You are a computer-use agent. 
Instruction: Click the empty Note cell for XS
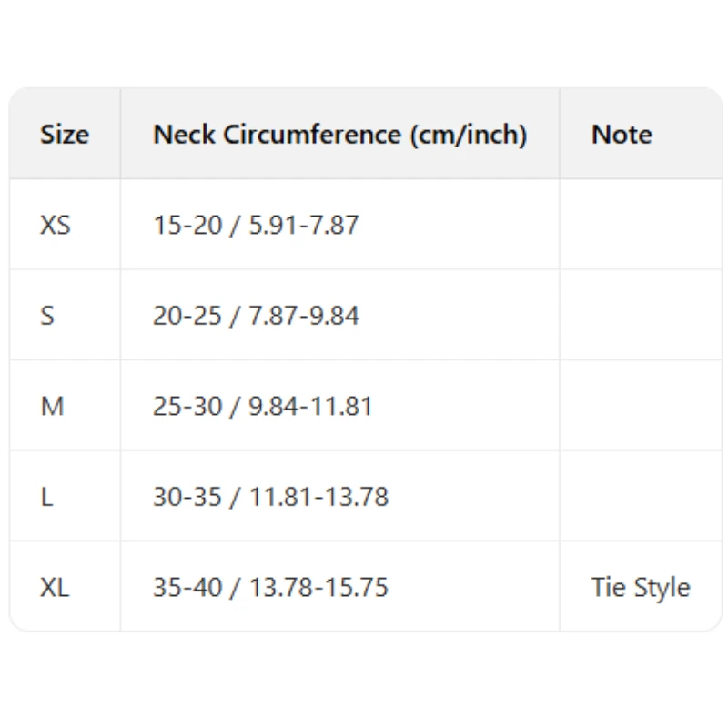tap(640, 225)
